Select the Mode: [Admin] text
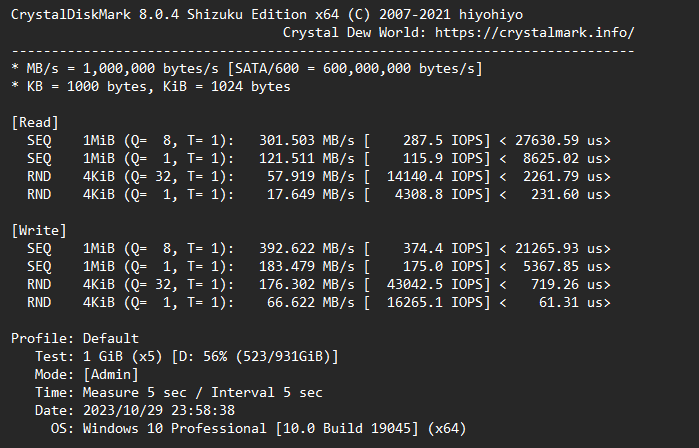This screenshot has height=448, width=699. coord(86,374)
